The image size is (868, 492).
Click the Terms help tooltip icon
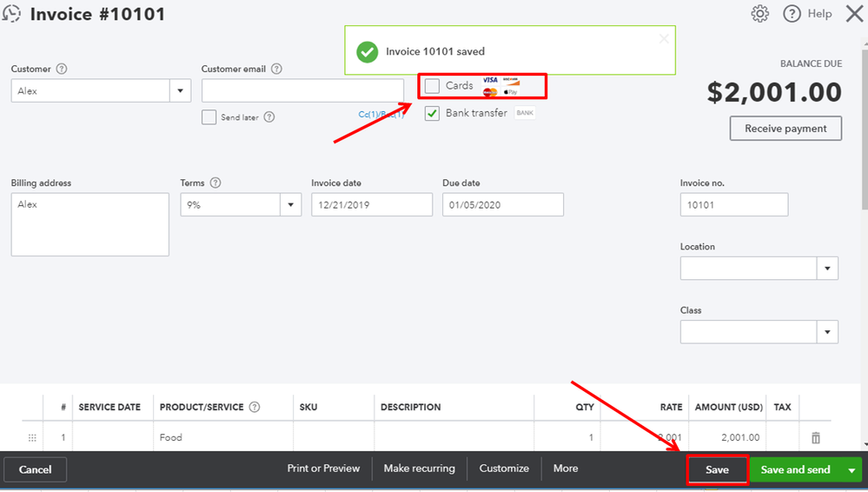215,183
